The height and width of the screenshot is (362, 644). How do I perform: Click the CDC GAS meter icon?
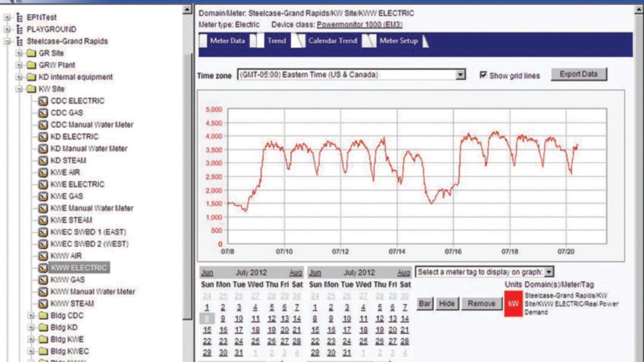pos(43,113)
